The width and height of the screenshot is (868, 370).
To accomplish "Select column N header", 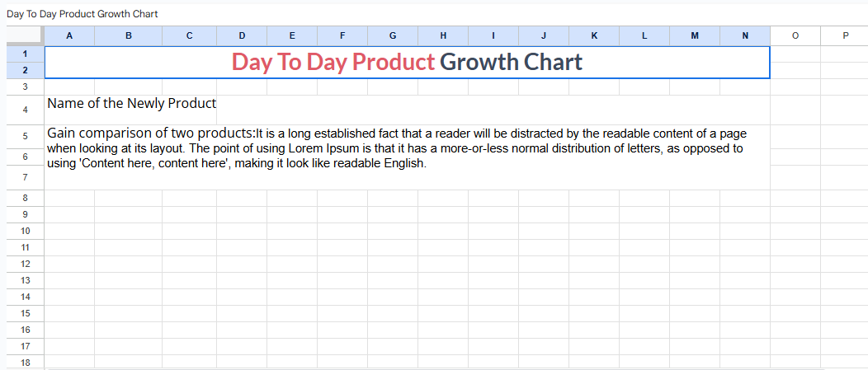I will point(745,35).
